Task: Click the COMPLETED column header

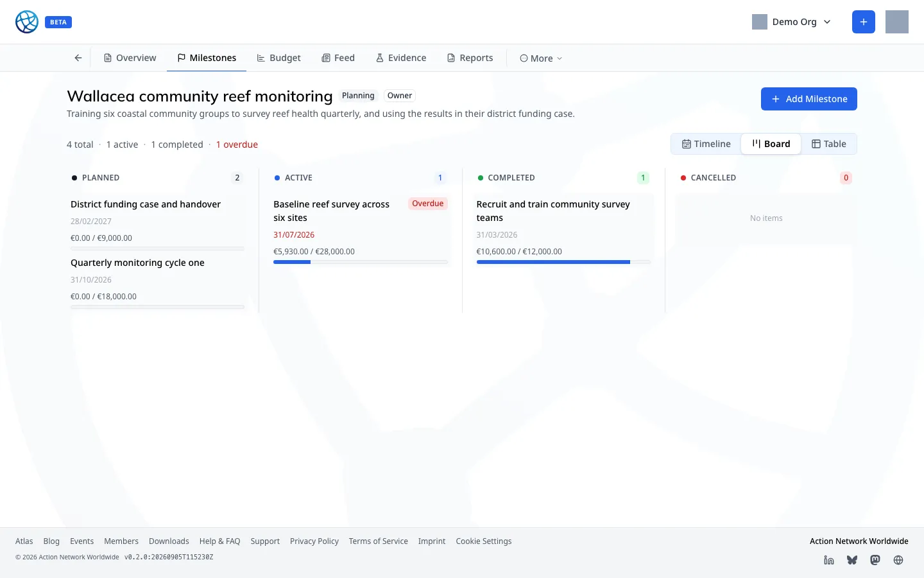Action: coord(511,178)
